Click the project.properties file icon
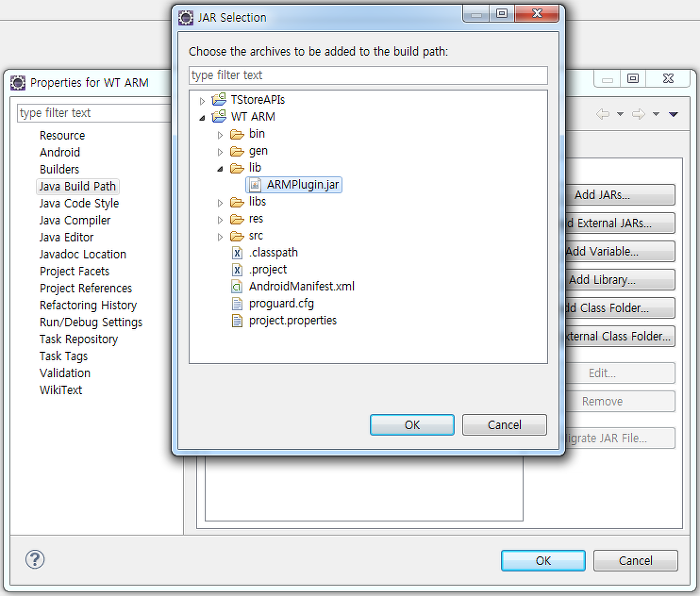The height and width of the screenshot is (596, 700). click(237, 321)
